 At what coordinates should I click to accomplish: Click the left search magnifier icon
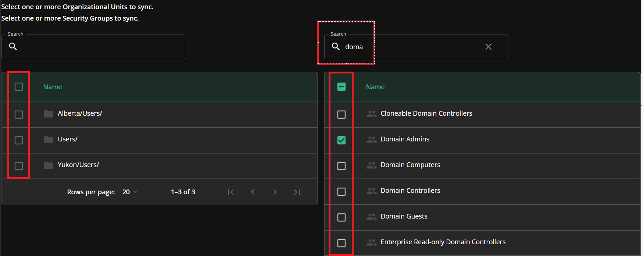click(x=13, y=47)
